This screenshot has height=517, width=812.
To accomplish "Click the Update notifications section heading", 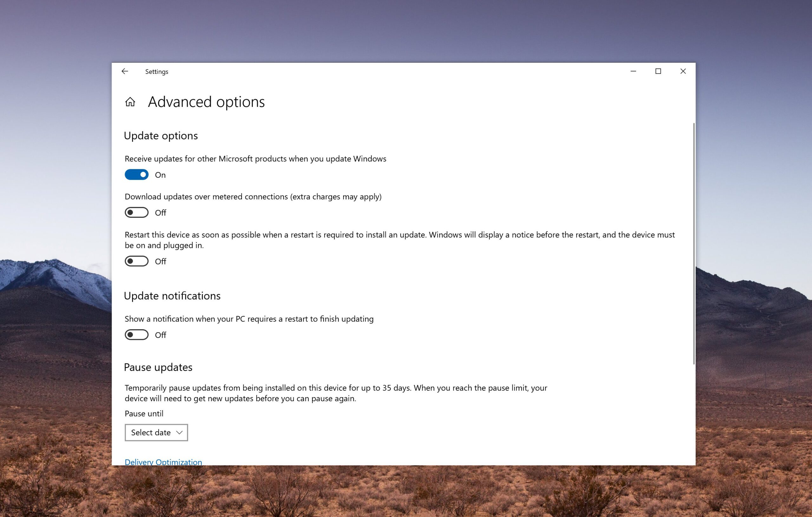I will 172,295.
